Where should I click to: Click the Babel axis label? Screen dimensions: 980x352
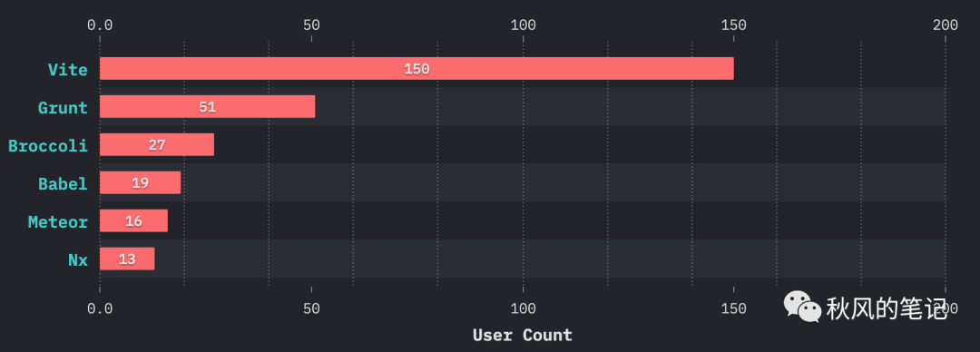[64, 184]
